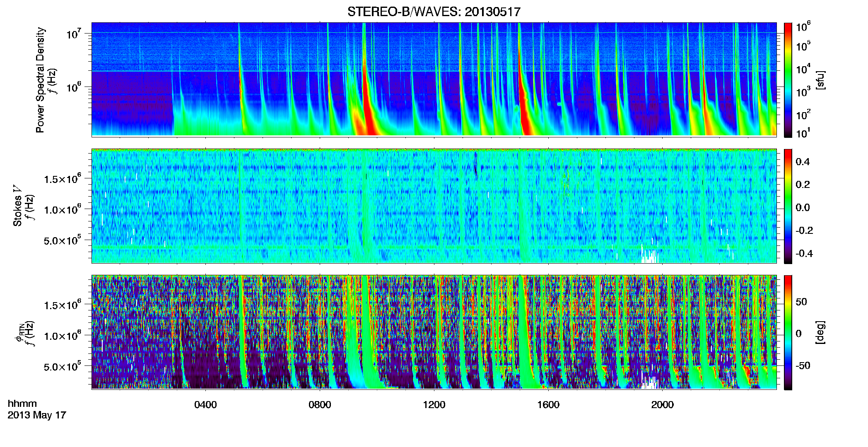Click the -0.4 value on the Stokes V colorbar
This screenshot has width=868, height=447.
pyautogui.click(x=804, y=253)
